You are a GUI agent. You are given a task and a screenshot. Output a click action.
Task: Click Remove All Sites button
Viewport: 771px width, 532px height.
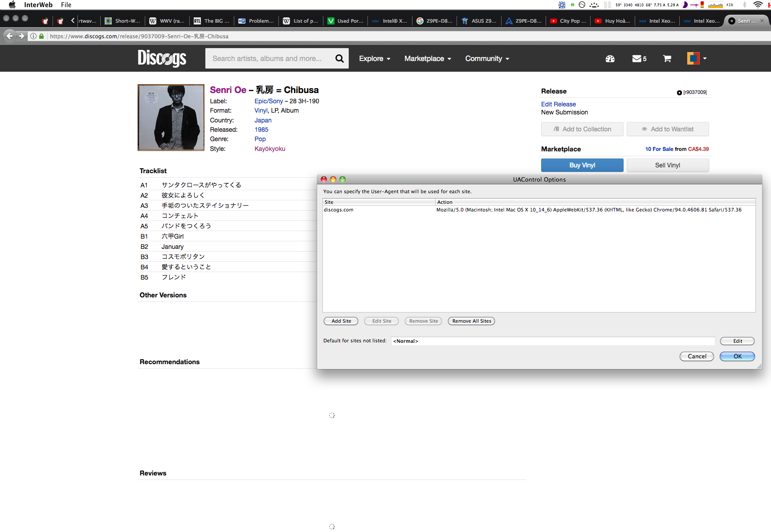click(x=472, y=321)
